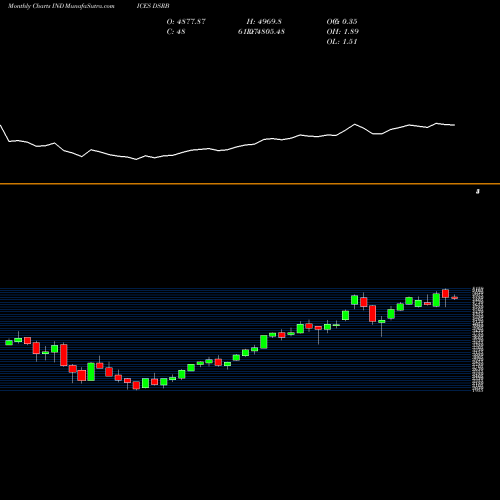Select the high value 'H: 4969.8'
The height and width of the screenshot is (500, 500).
tap(264, 22)
